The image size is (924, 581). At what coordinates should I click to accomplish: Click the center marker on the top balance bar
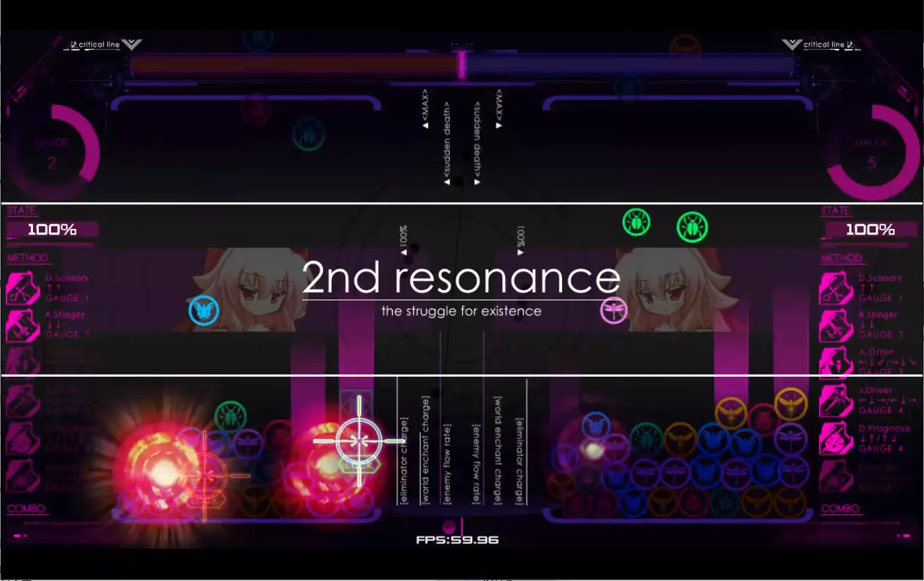pyautogui.click(x=462, y=65)
